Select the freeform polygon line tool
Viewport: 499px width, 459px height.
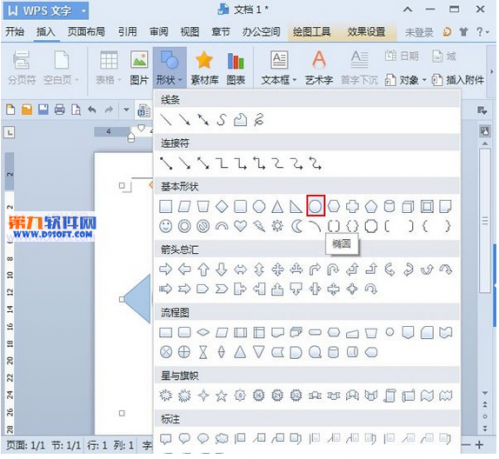[240, 120]
